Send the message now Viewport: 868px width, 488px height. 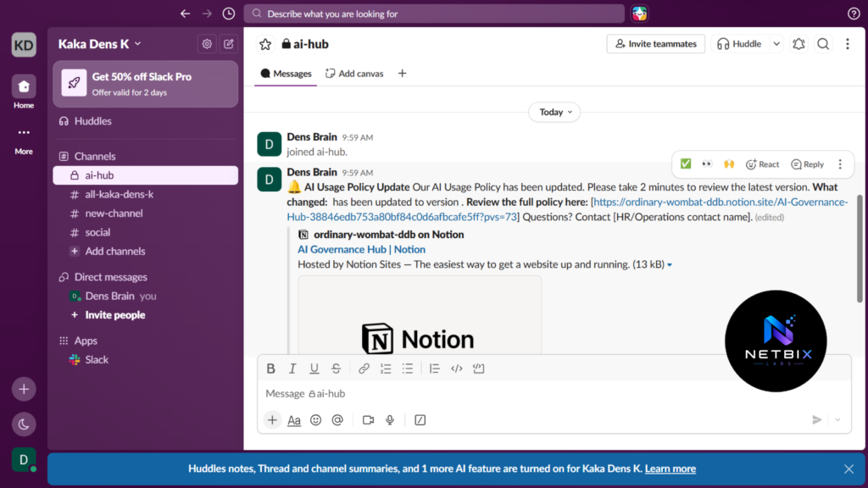pyautogui.click(x=816, y=420)
